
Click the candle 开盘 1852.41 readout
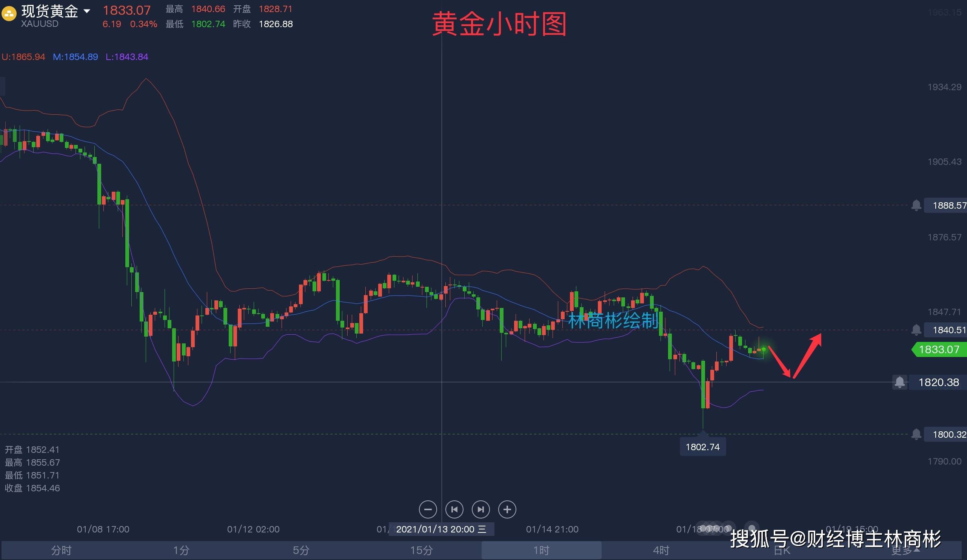pyautogui.click(x=32, y=449)
